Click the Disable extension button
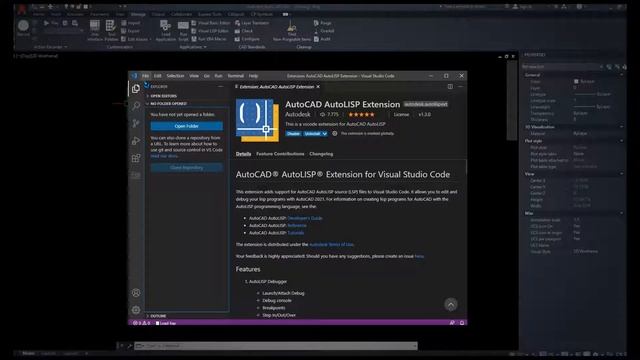The height and width of the screenshot is (360, 640). [x=293, y=133]
